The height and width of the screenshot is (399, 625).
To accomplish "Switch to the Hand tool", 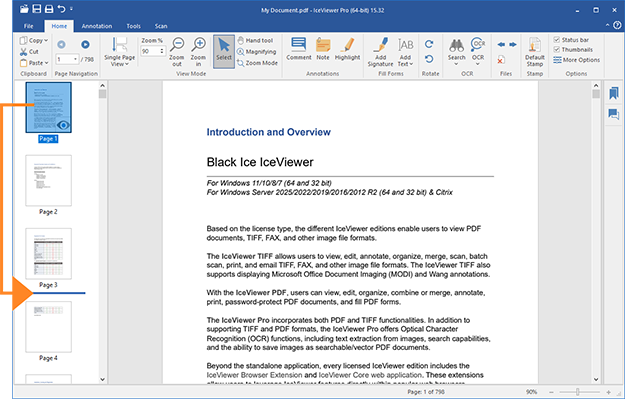I will point(255,40).
